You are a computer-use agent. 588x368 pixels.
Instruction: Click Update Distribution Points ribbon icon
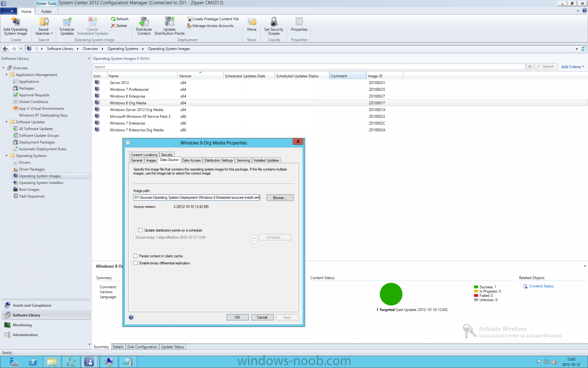[x=170, y=26]
